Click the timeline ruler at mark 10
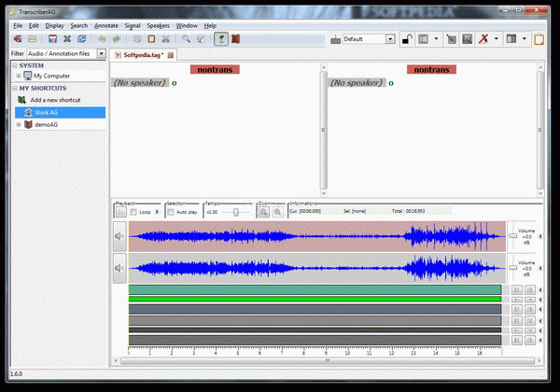 [347, 351]
